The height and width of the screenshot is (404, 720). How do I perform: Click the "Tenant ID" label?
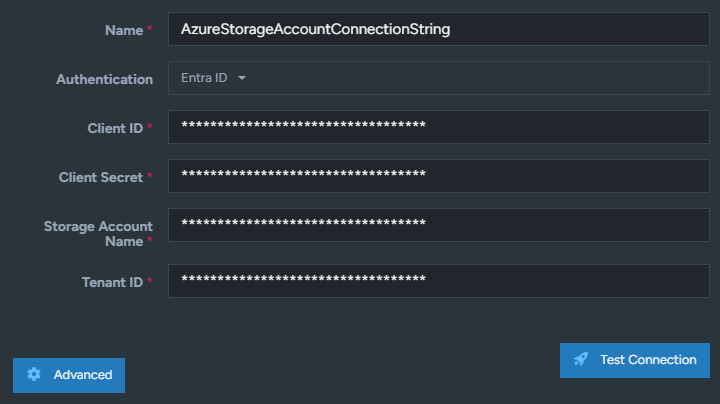112,282
